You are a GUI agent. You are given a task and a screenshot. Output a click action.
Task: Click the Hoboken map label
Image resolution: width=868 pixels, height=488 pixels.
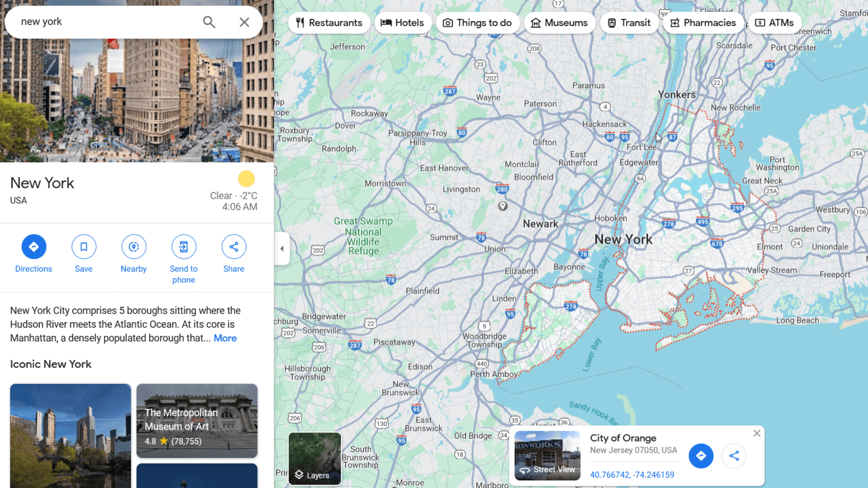pos(611,218)
